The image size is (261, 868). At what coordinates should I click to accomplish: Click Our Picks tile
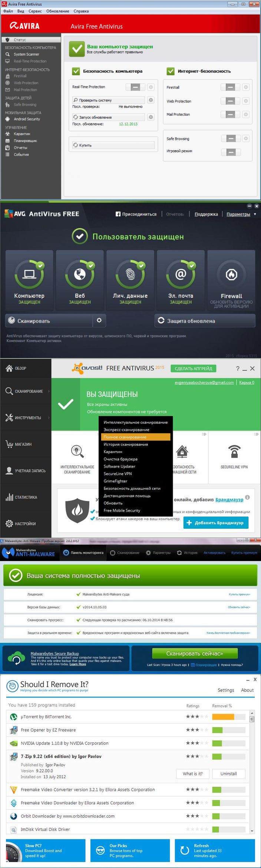tap(130, 851)
